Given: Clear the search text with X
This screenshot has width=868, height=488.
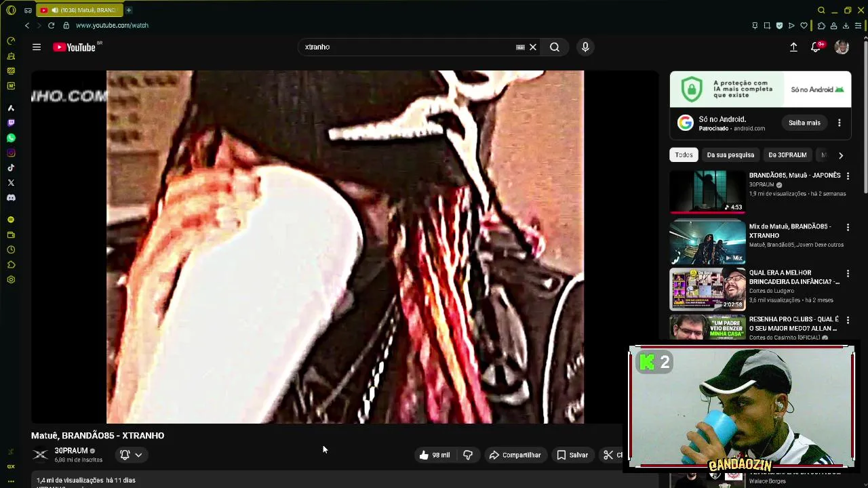Looking at the screenshot, I should (x=533, y=47).
